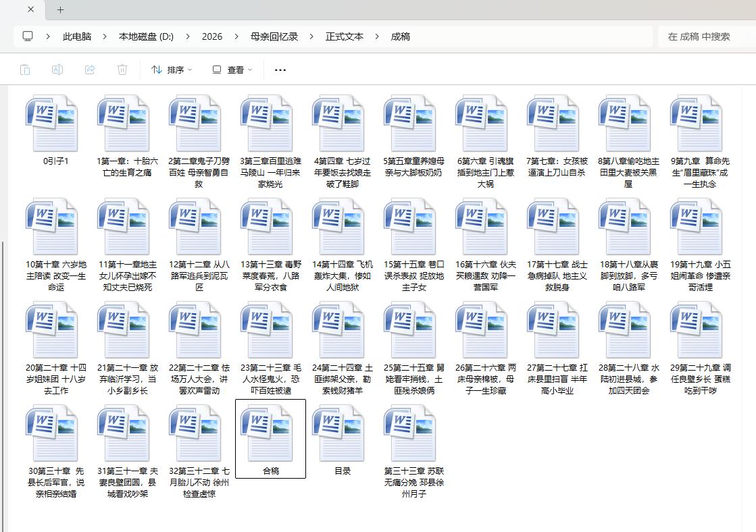Screen dimensions: 756x532
Task: Select file 15第十五章 巷口误杀表叔
Action: (x=413, y=245)
